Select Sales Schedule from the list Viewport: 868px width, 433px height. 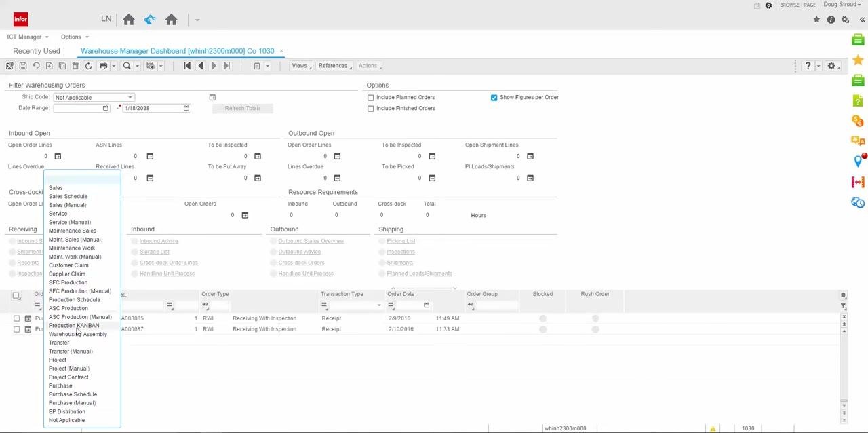click(x=68, y=196)
